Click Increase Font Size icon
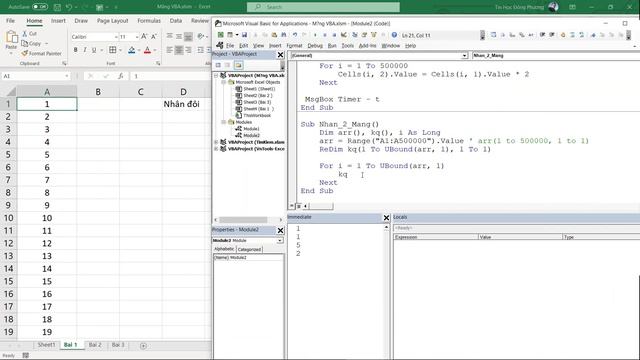Viewport: 640px width, 360px height. coord(144,37)
